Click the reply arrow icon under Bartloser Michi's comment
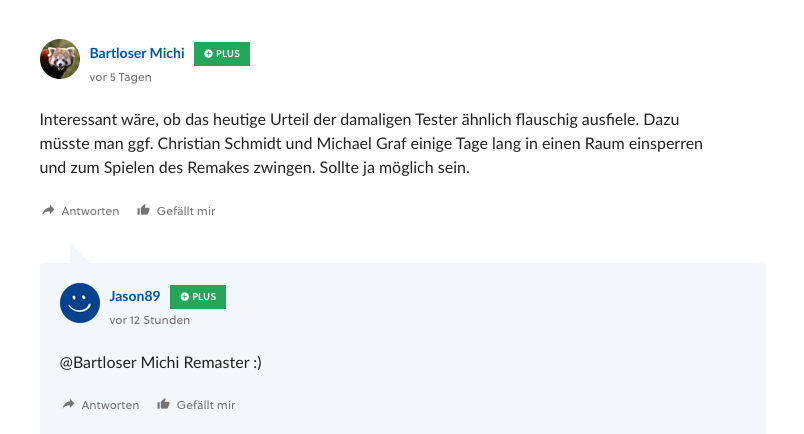Image resolution: width=804 pixels, height=434 pixels. [x=48, y=210]
